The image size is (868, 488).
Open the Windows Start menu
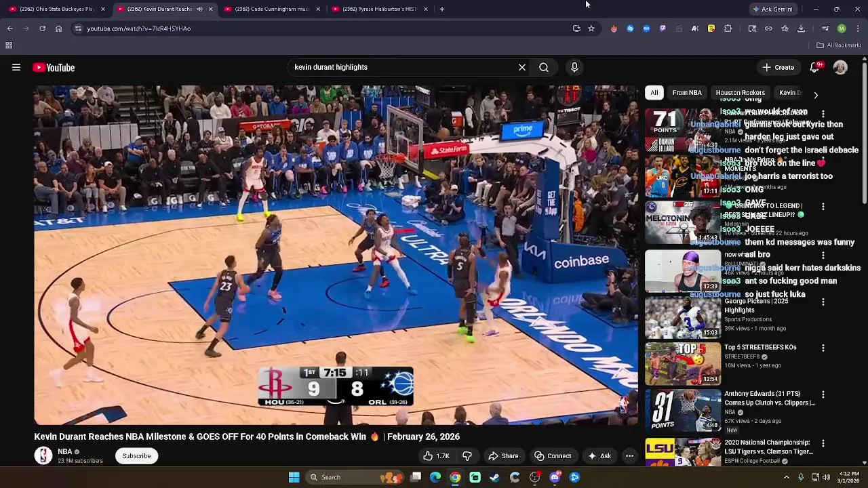(x=294, y=477)
